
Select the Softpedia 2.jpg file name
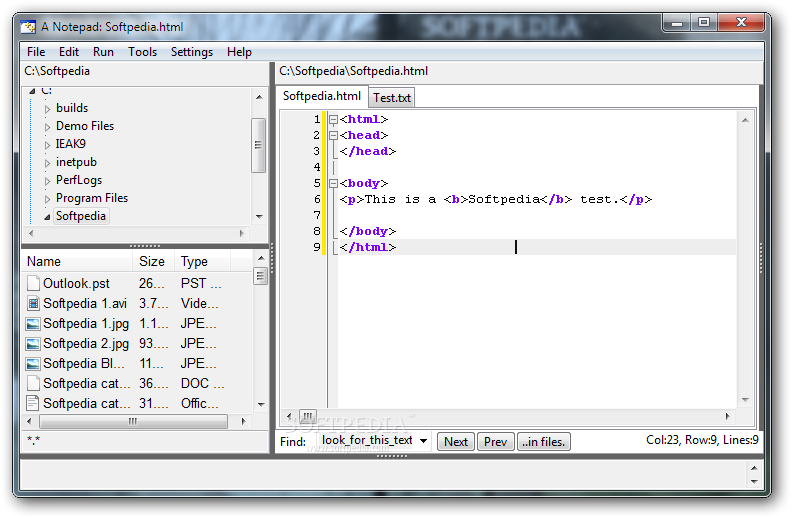pyautogui.click(x=86, y=343)
